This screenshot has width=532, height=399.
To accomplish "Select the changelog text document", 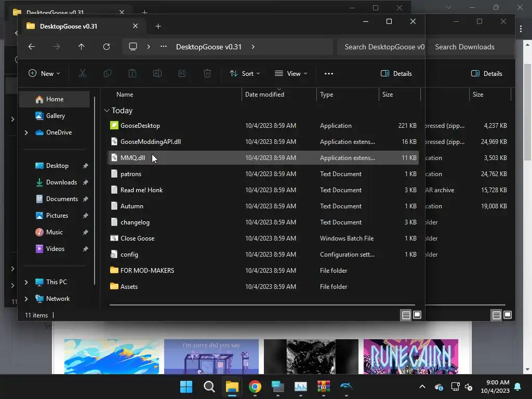I will (263, 222).
